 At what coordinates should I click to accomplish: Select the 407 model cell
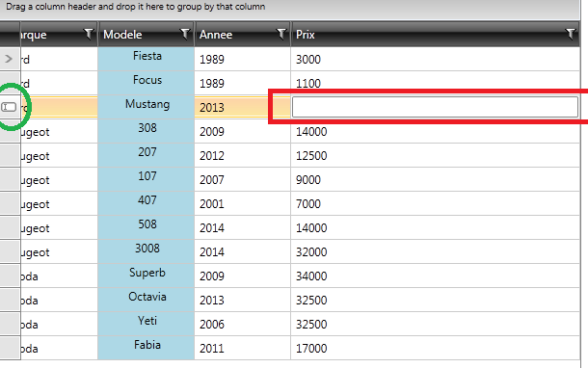click(147, 203)
